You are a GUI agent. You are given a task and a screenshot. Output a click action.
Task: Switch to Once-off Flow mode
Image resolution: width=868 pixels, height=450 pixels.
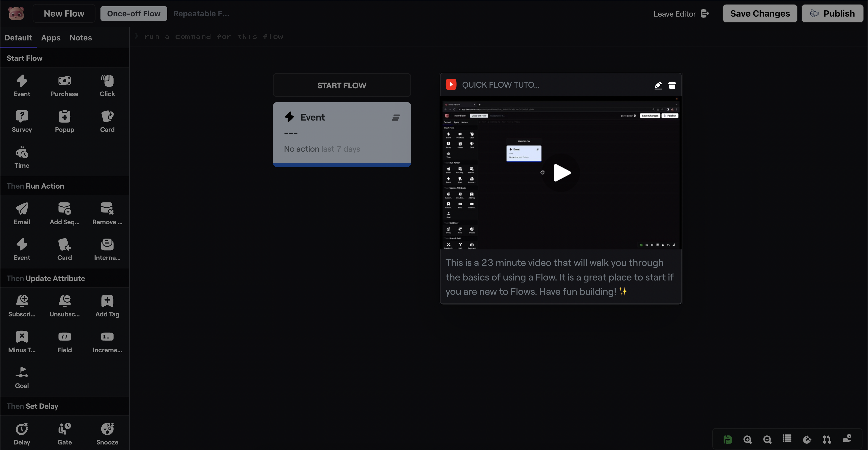[x=133, y=14]
